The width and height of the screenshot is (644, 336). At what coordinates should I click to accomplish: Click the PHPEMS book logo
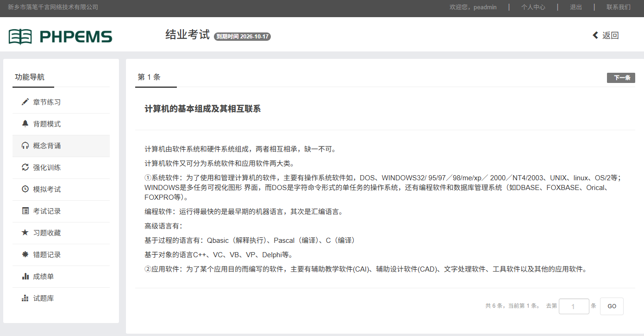[x=20, y=36]
